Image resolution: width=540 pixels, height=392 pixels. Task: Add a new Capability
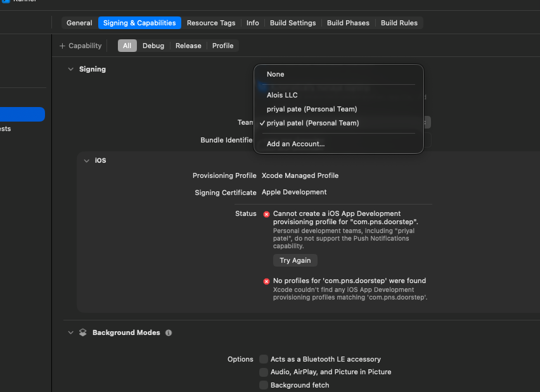click(80, 46)
